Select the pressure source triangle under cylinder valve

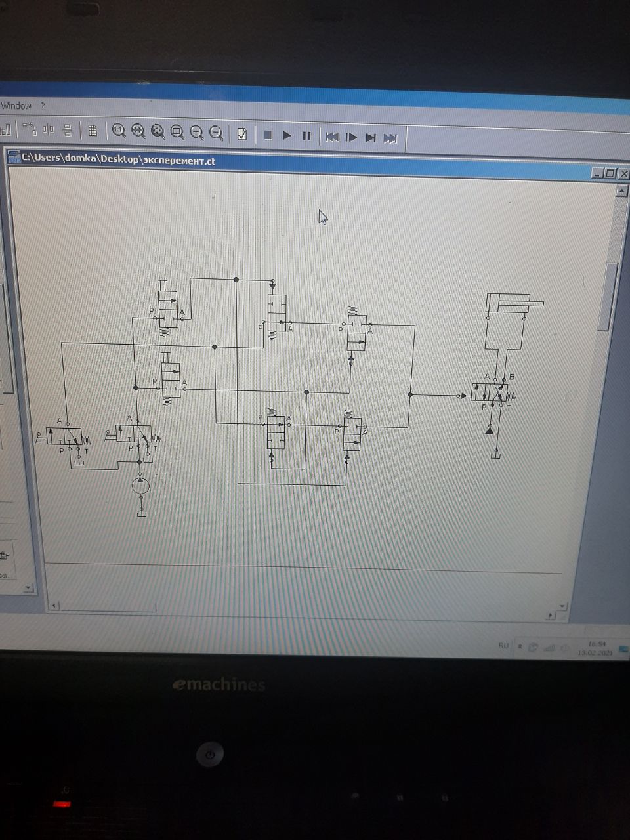click(x=490, y=429)
